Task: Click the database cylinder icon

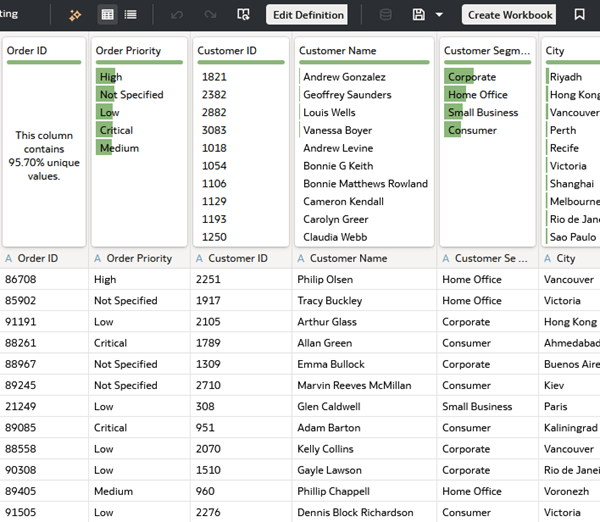Action: (385, 15)
